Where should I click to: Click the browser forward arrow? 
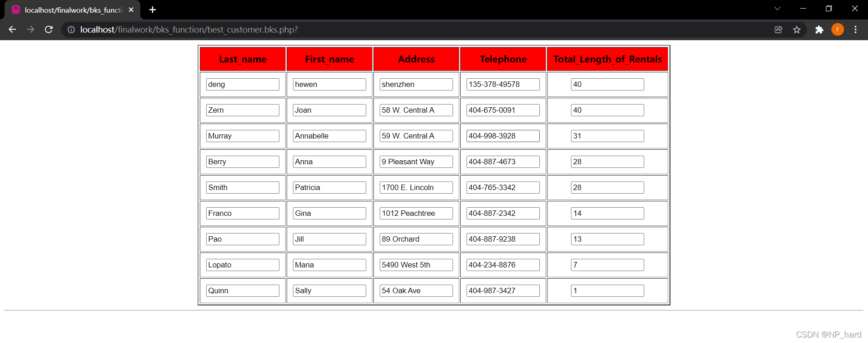click(x=30, y=29)
